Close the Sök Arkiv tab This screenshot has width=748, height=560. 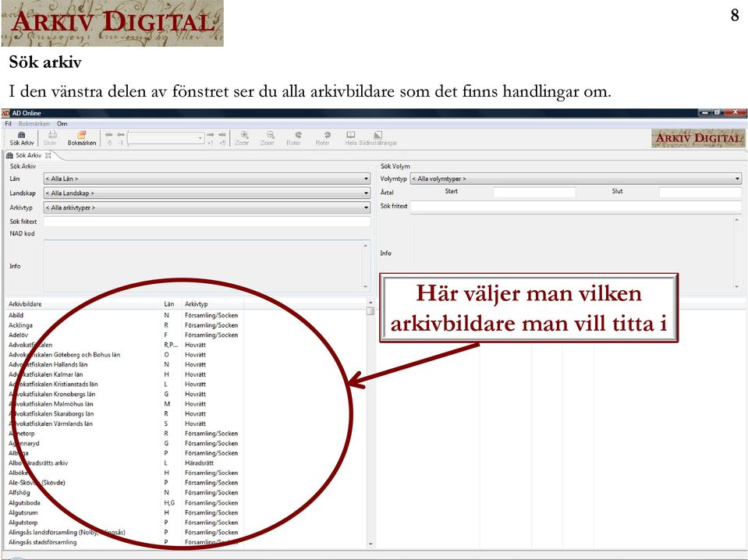(48, 155)
